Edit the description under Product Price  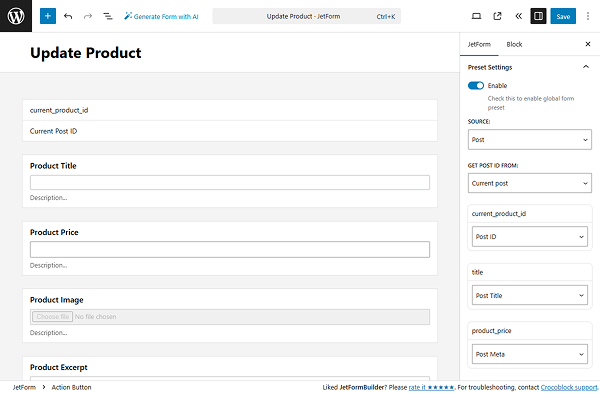click(x=48, y=265)
